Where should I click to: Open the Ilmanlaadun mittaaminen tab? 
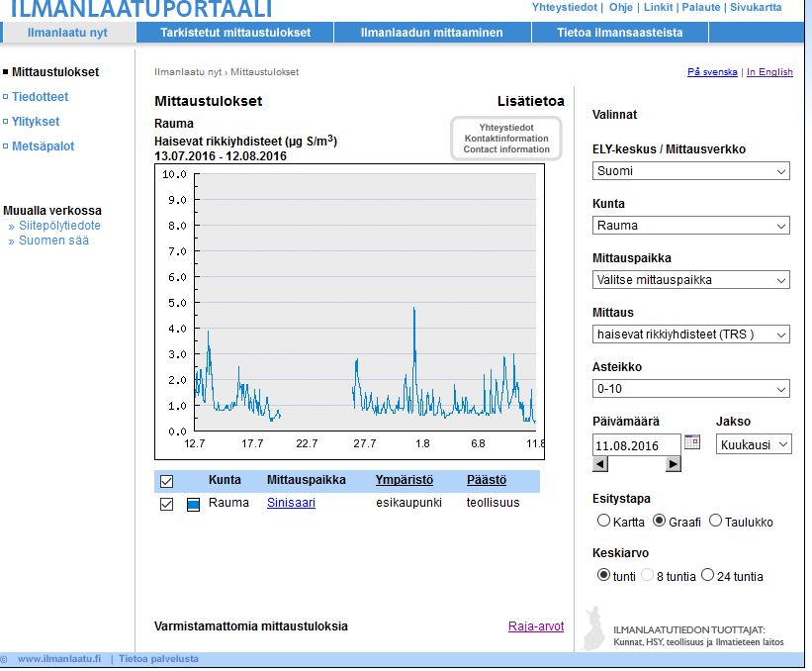(x=432, y=32)
